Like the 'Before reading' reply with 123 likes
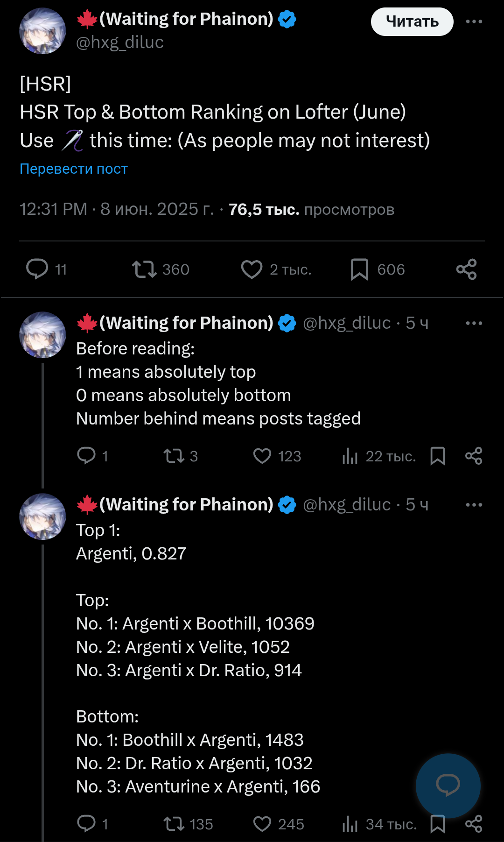This screenshot has height=842, width=504. [x=262, y=456]
